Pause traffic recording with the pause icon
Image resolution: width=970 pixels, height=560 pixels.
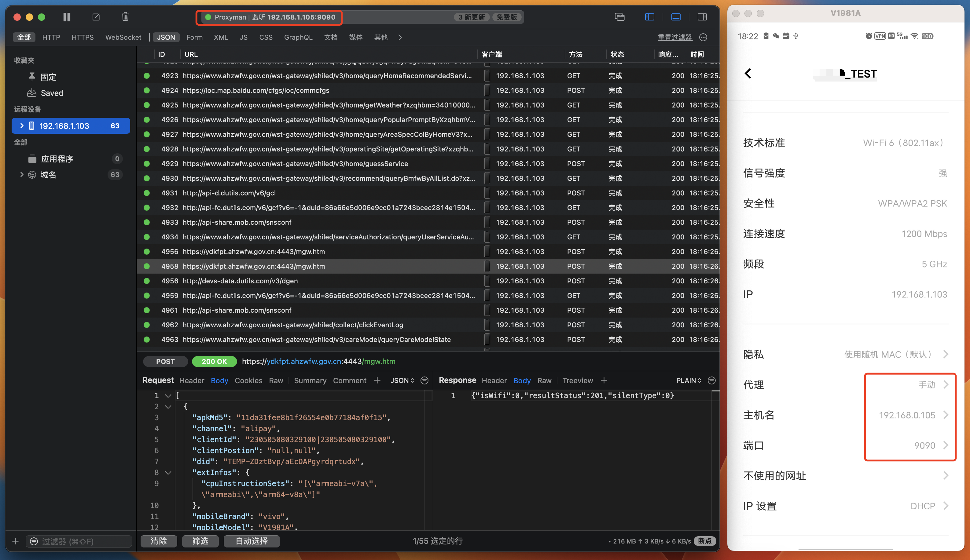[66, 17]
